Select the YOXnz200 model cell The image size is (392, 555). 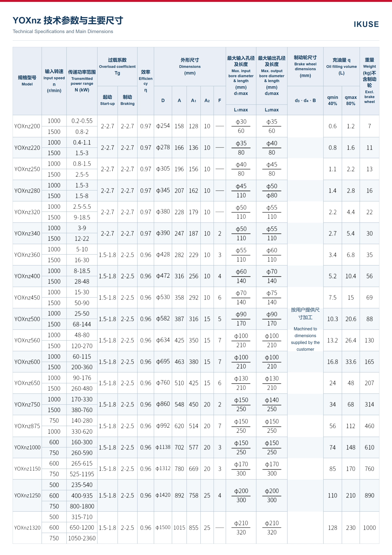tap(27, 126)
